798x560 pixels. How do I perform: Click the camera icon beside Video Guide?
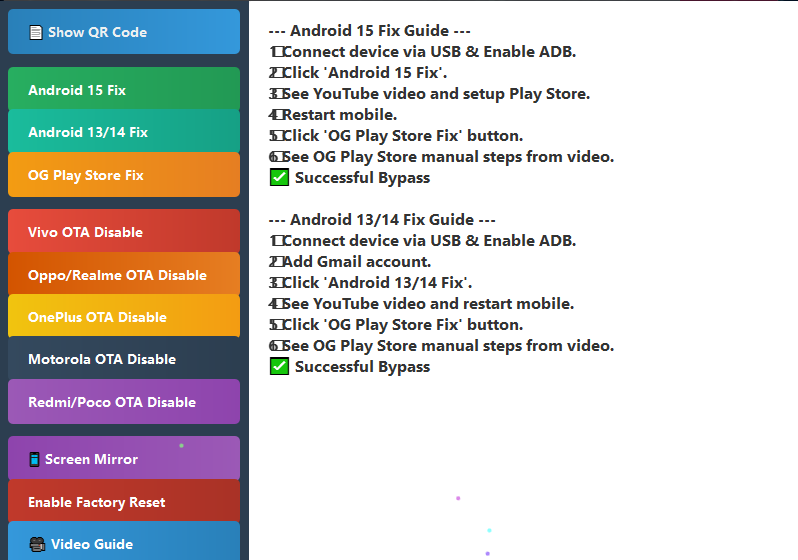pos(38,545)
